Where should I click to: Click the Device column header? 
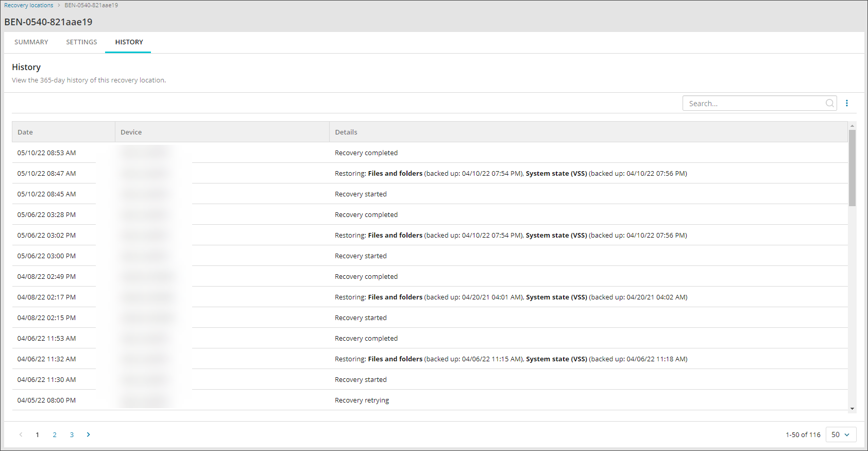(x=131, y=132)
